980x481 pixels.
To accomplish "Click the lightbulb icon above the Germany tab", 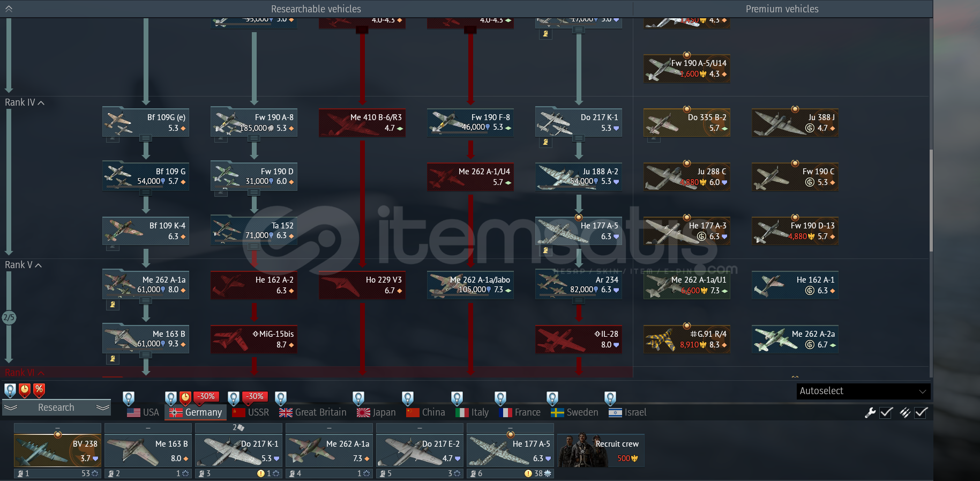I will click(170, 398).
